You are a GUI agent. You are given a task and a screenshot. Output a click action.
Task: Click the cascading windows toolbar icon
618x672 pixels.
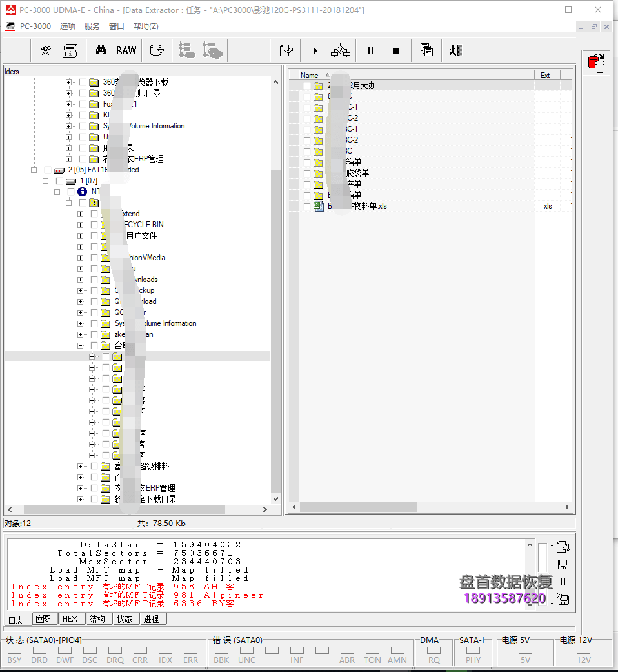(426, 50)
